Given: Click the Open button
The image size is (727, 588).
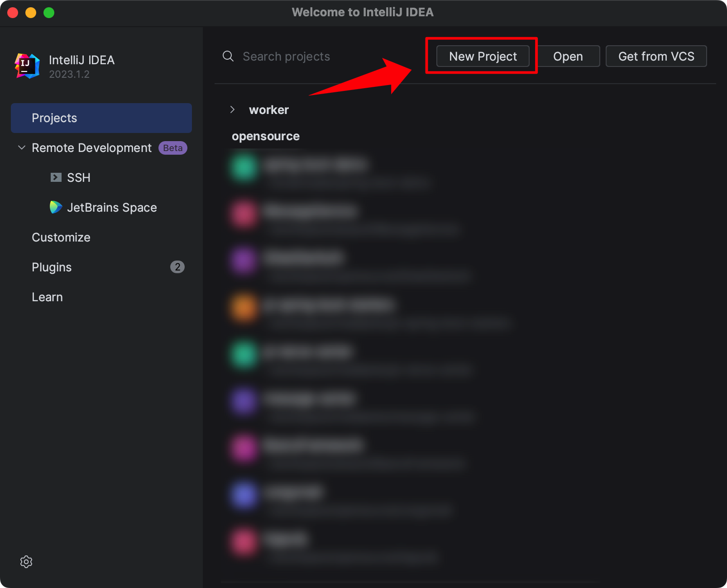Looking at the screenshot, I should (x=568, y=56).
